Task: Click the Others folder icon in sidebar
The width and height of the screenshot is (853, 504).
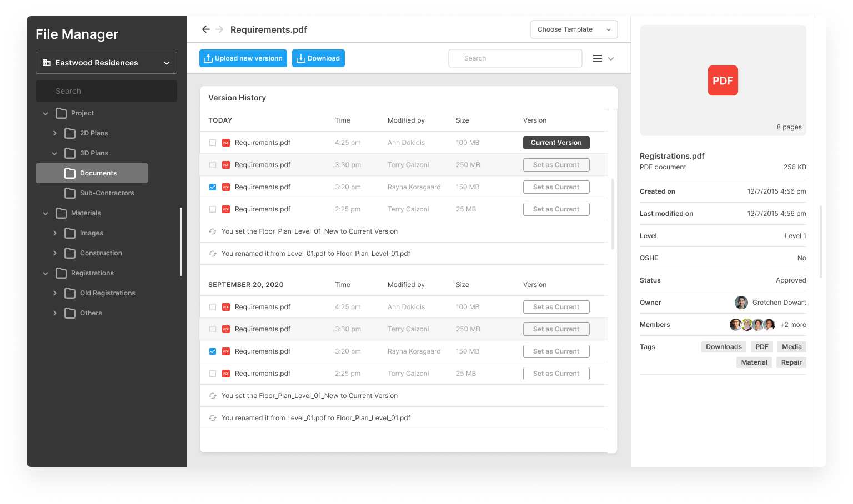Action: coord(70,313)
